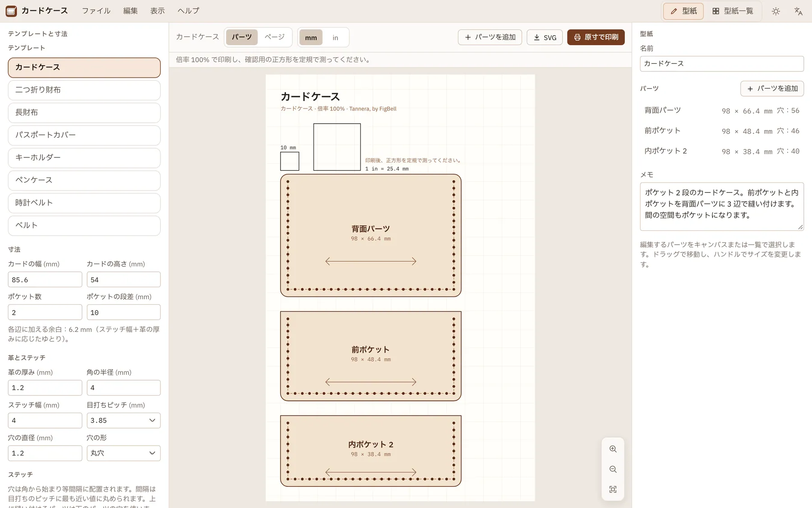Select パーツ view segment

point(242,37)
